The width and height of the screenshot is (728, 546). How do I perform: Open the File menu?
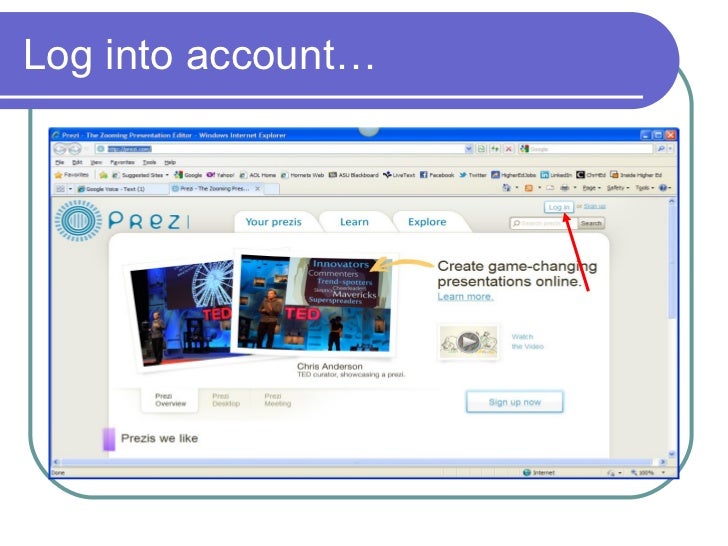[59, 162]
